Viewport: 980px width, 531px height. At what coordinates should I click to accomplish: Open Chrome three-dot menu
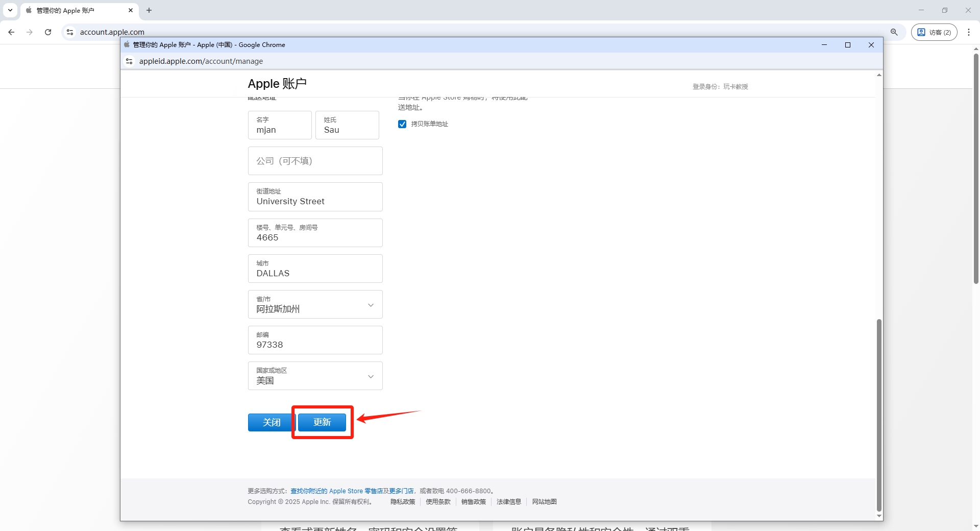click(x=969, y=32)
